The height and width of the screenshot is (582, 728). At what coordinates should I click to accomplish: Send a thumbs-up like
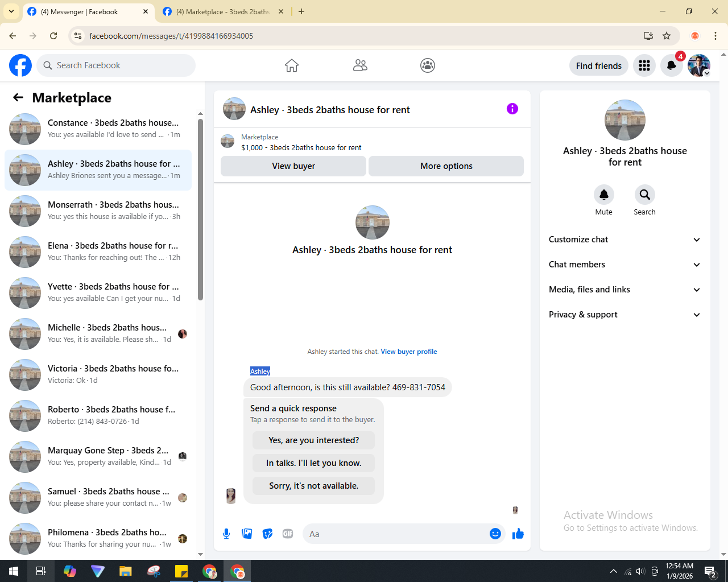pyautogui.click(x=518, y=534)
